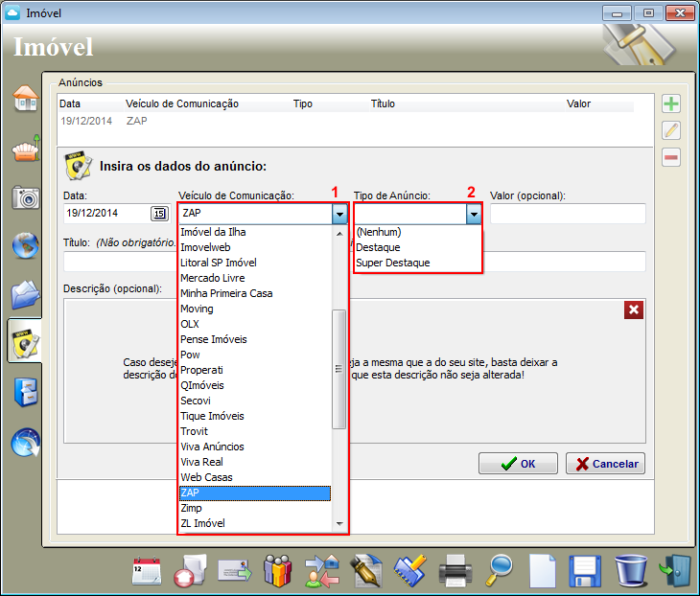Open the sofa features sidebar icon
Image resolution: width=700 pixels, height=596 pixels.
(26, 149)
